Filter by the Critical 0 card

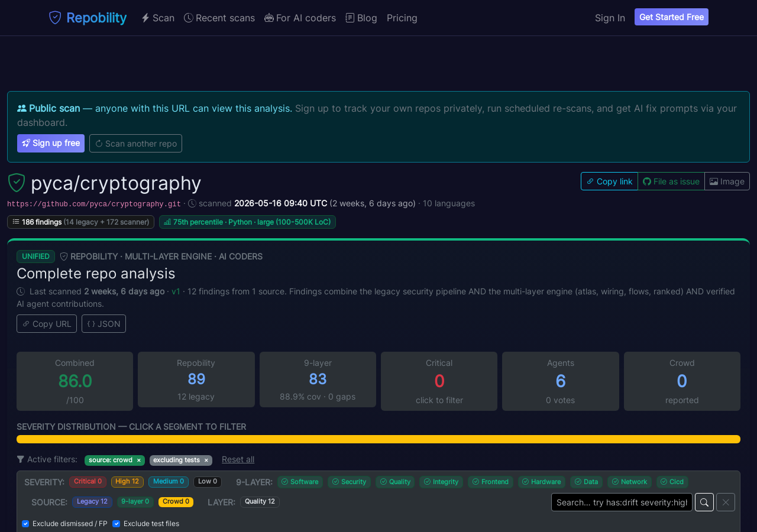click(x=439, y=381)
